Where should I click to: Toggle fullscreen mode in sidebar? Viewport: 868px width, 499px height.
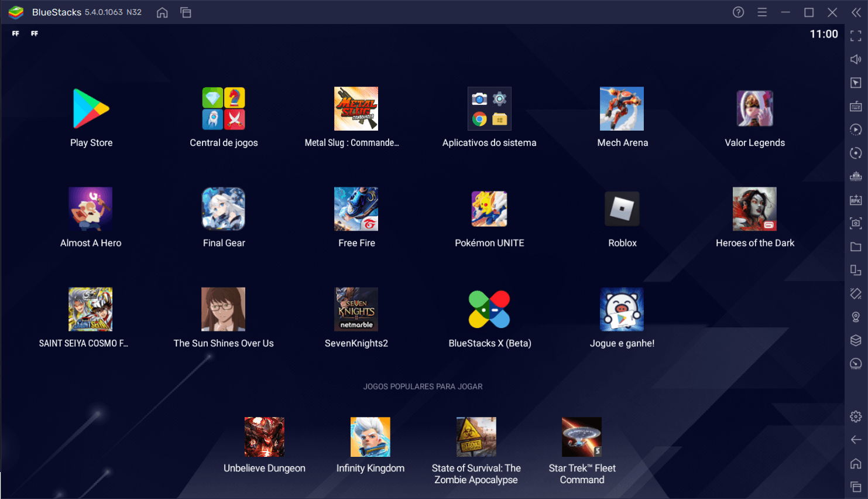point(856,36)
